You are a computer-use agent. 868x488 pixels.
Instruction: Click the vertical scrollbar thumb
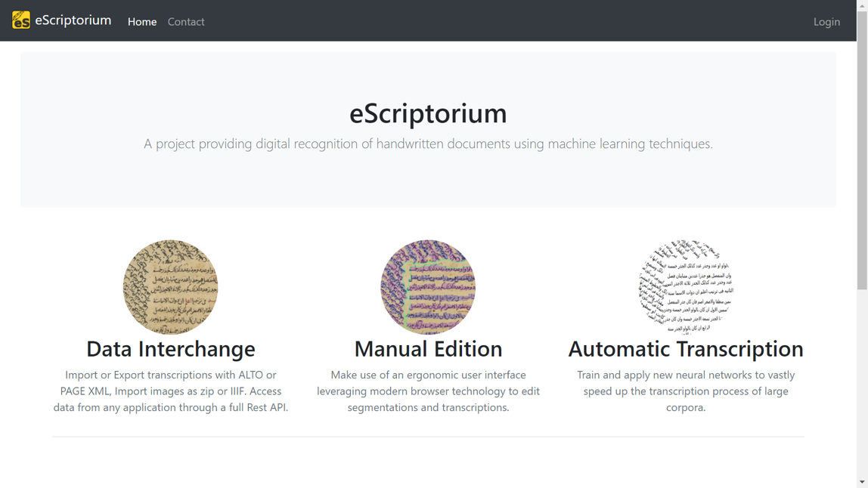[862, 150]
